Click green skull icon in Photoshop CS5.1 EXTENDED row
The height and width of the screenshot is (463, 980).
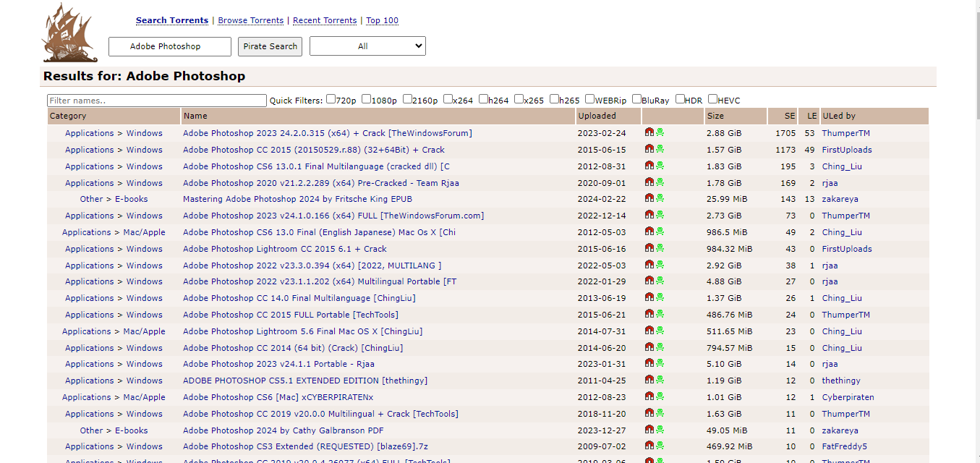660,380
